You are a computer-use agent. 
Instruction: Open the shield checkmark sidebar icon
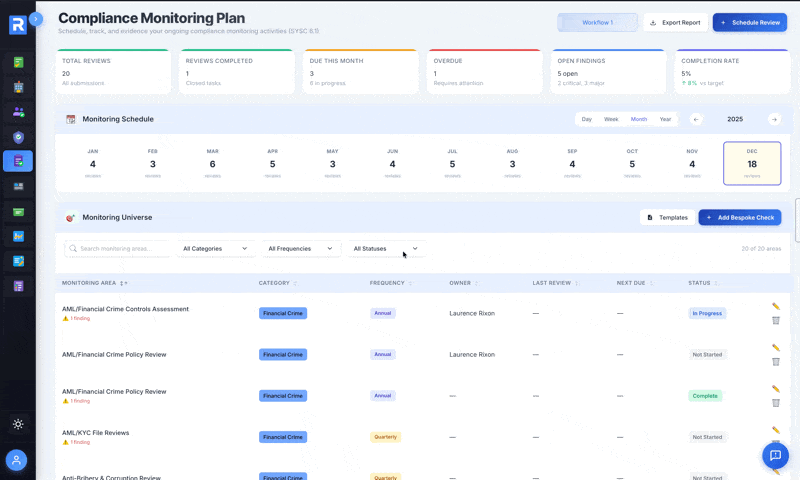[x=18, y=137]
